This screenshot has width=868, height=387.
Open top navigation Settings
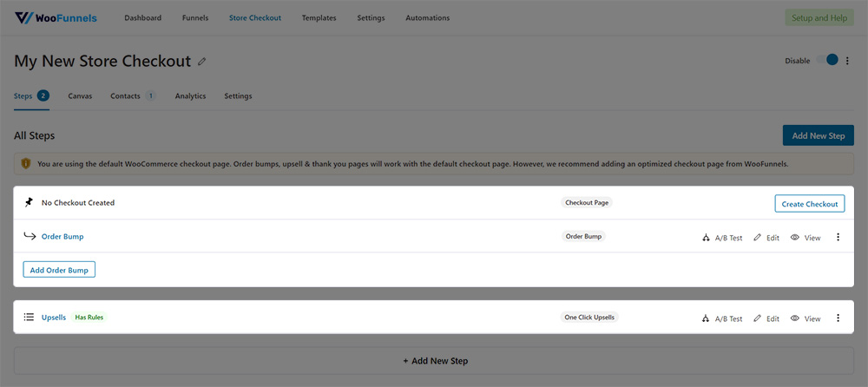pyautogui.click(x=371, y=17)
